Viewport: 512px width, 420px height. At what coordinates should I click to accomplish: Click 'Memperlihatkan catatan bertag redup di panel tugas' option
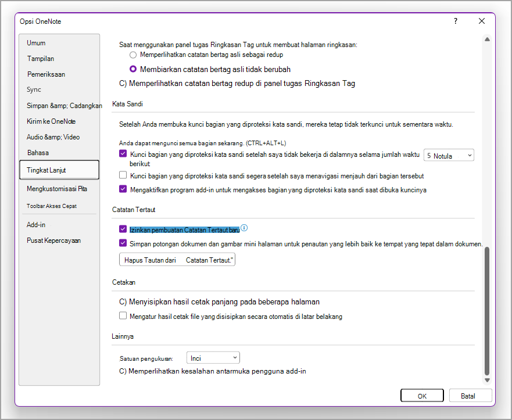237,84
